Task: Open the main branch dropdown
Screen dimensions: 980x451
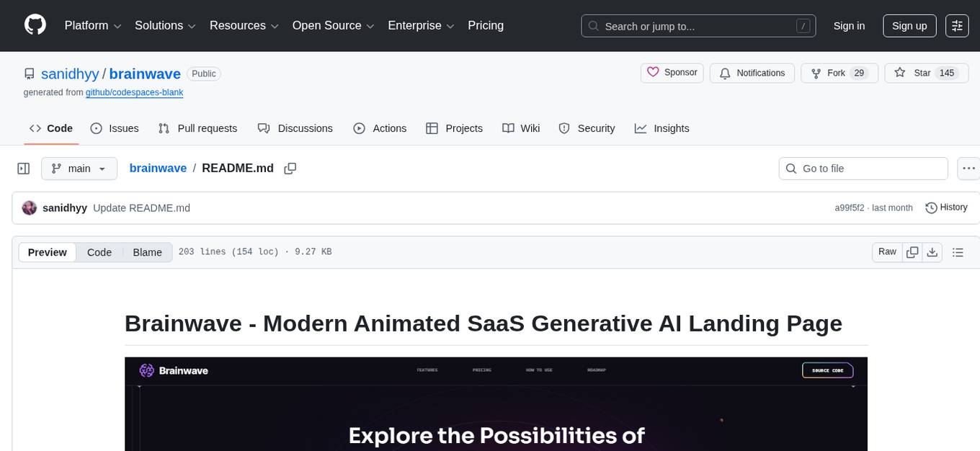Action: [x=79, y=169]
